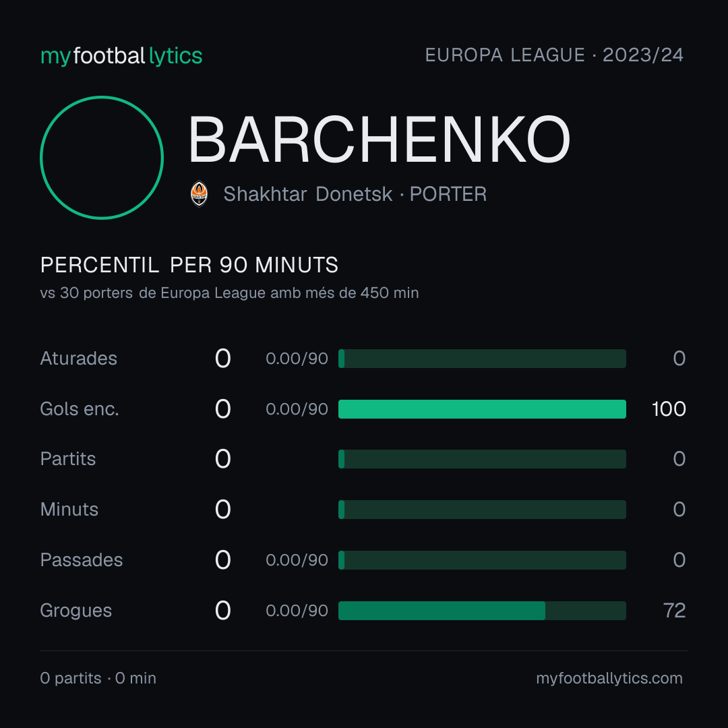The image size is (728, 728).
Task: Click the 72 percentile value for Grogues
Action: point(675,611)
